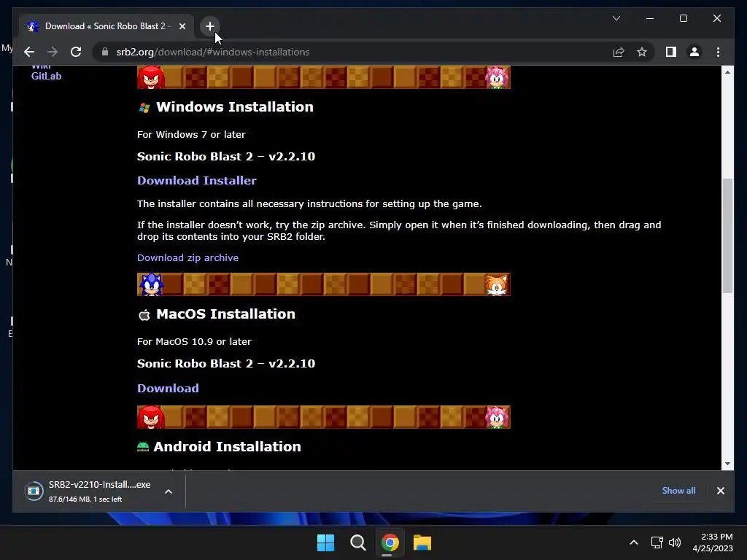747x560 pixels.
Task: Open the clock showing 2:33 PM
Action: tap(713, 542)
